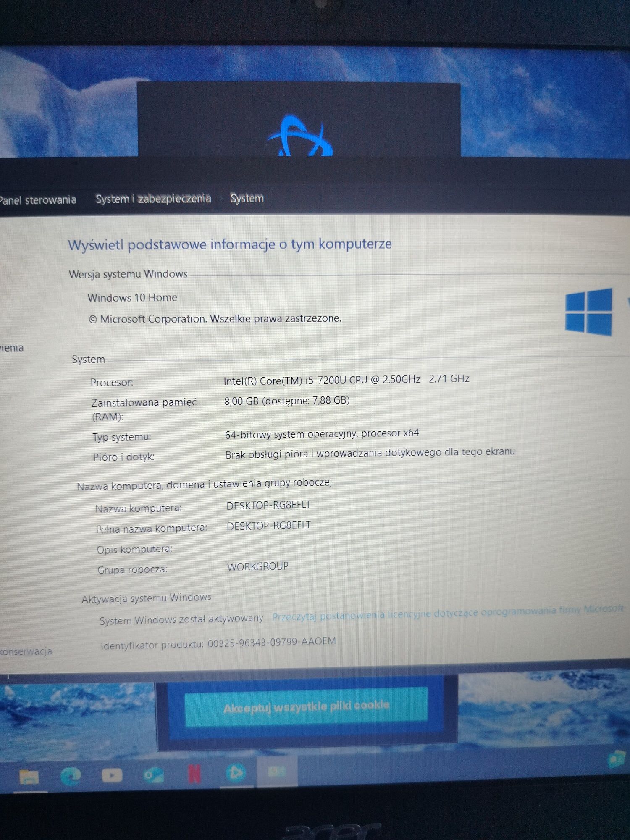Open the YouTube taskbar shortcut
The image size is (630, 840).
[112, 775]
